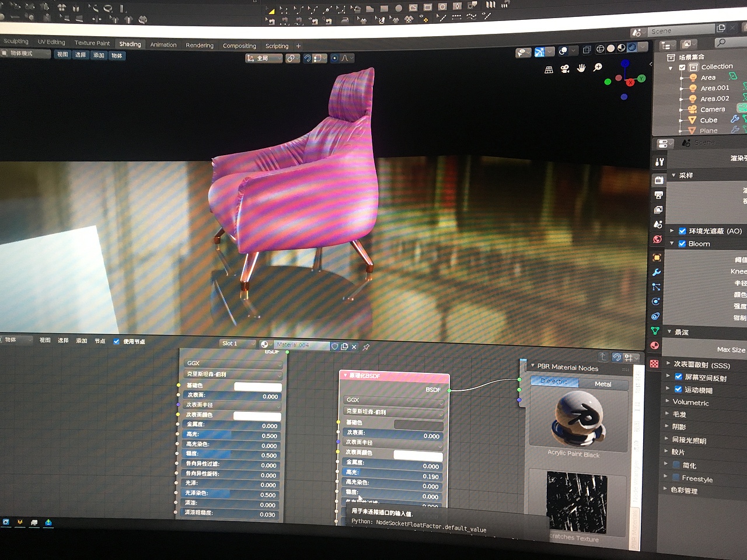Open the Texture properties checker icon
747x560 pixels.
[x=654, y=363]
